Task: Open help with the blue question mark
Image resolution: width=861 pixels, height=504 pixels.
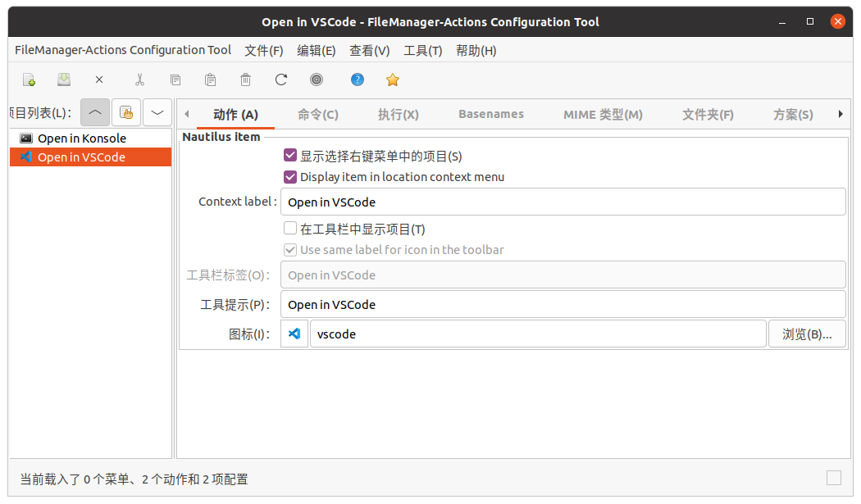Action: (x=358, y=79)
